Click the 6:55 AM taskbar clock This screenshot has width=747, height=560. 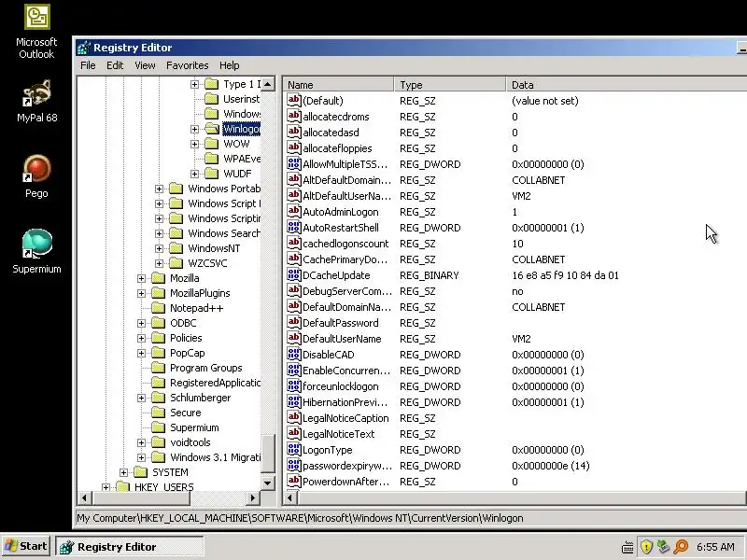click(x=715, y=547)
